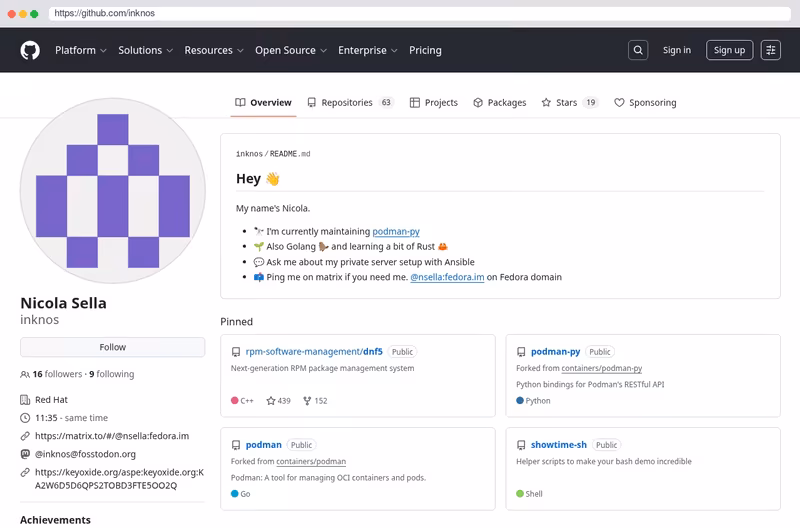
Task: Click the Achievements heading
Action: [55, 520]
